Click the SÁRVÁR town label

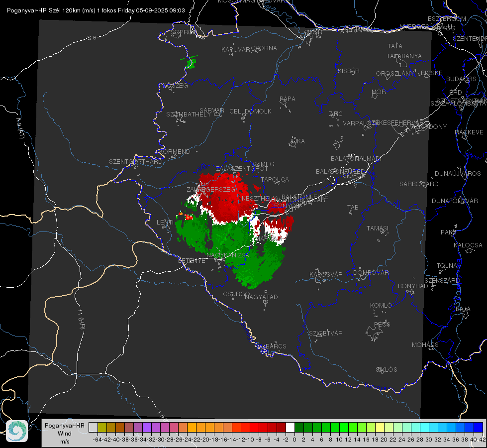click(x=212, y=111)
